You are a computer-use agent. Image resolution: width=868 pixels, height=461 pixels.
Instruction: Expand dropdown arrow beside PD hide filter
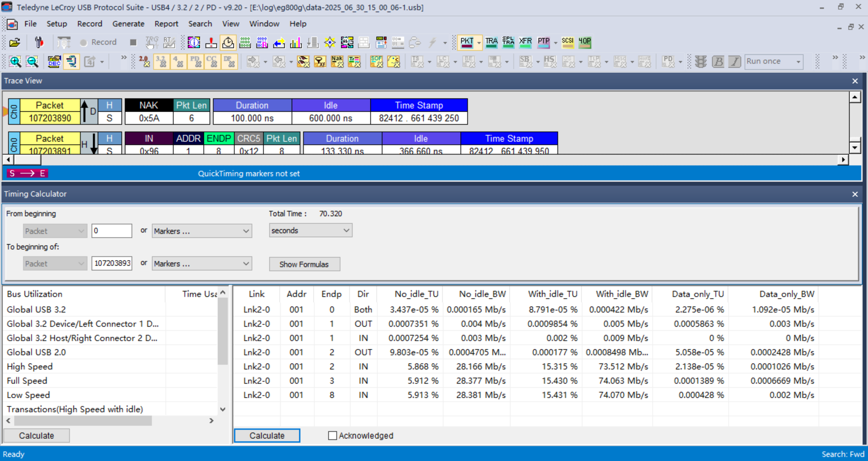coord(680,62)
